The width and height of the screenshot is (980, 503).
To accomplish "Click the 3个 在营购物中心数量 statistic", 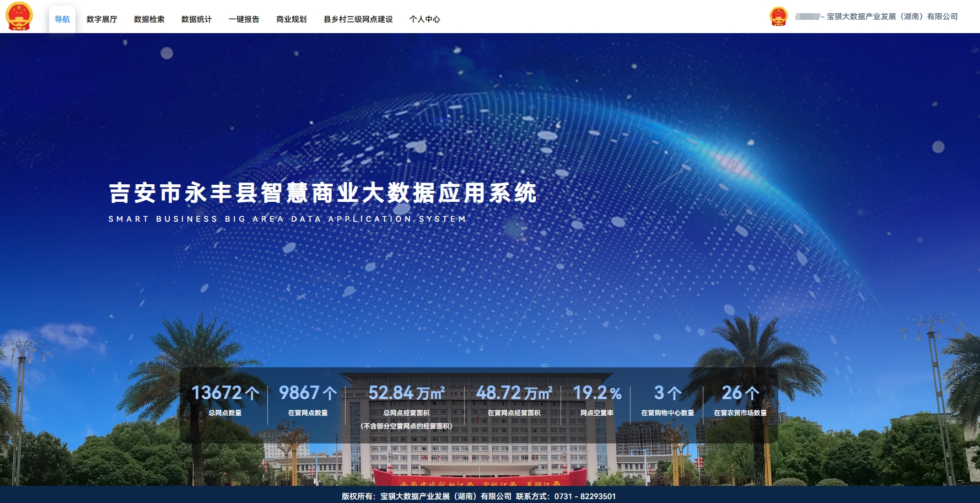I will click(667, 400).
